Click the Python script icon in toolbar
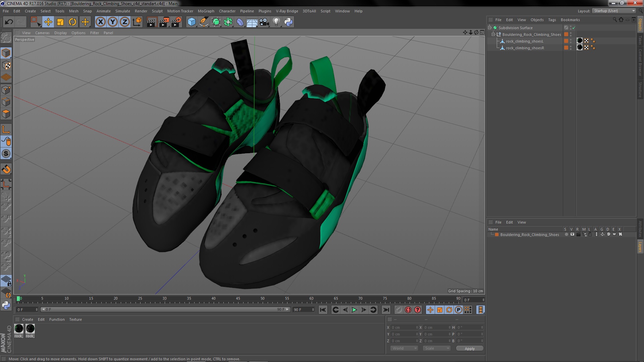644x362 pixels. click(x=288, y=22)
